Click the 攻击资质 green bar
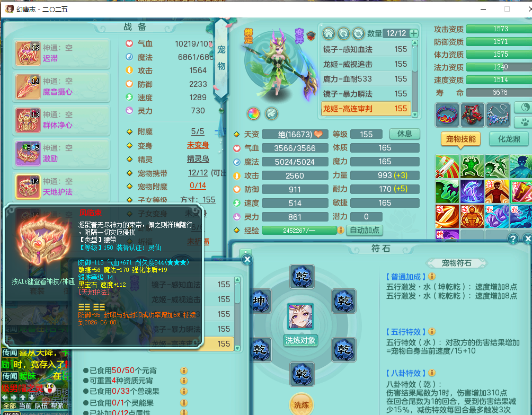 point(499,29)
